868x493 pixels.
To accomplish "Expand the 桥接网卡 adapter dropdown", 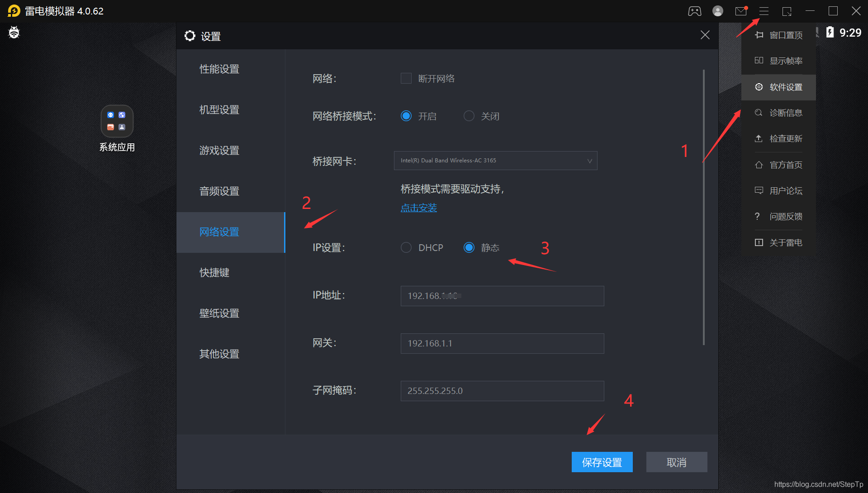I will (495, 161).
